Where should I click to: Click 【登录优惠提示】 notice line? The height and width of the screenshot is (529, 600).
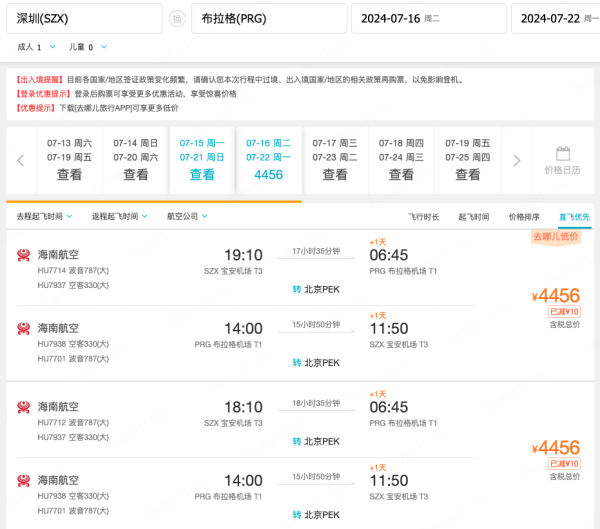click(x=126, y=94)
